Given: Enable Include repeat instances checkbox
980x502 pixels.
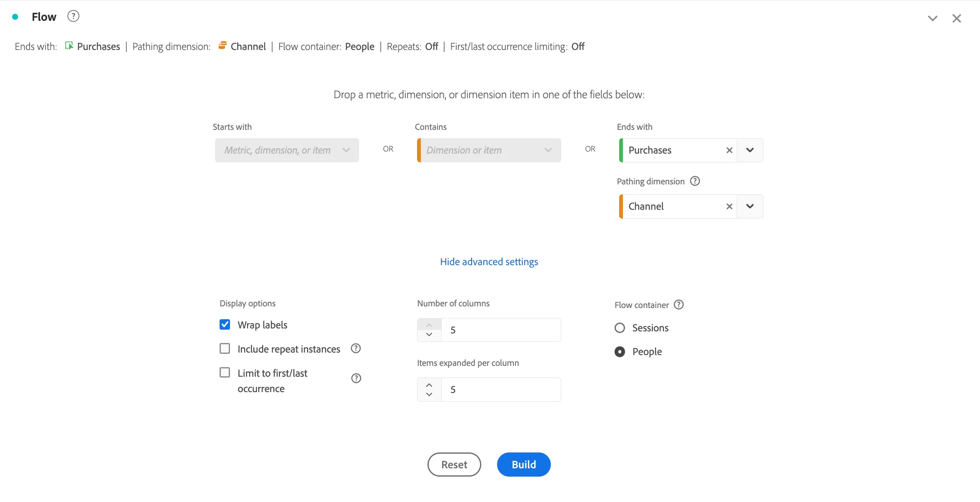Looking at the screenshot, I should (x=225, y=348).
